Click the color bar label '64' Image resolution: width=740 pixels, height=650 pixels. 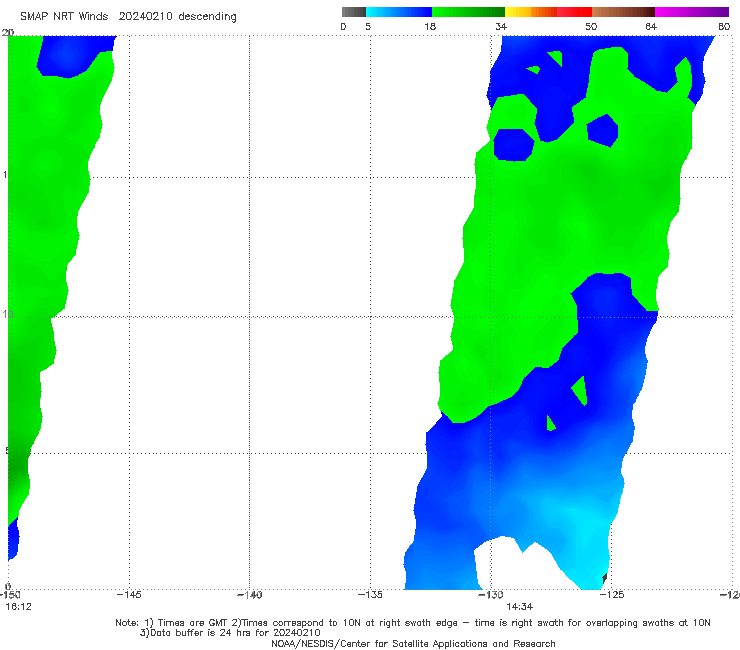pos(651,26)
